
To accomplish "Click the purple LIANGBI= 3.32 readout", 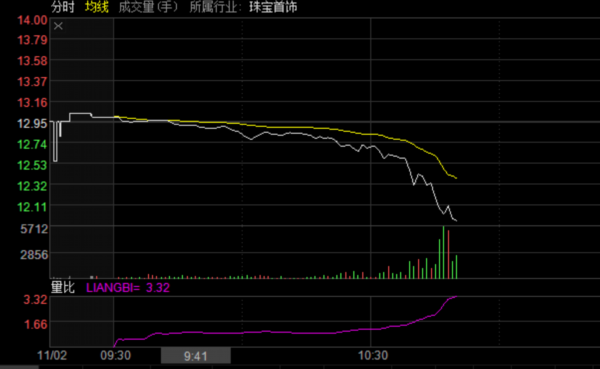I will tap(128, 287).
